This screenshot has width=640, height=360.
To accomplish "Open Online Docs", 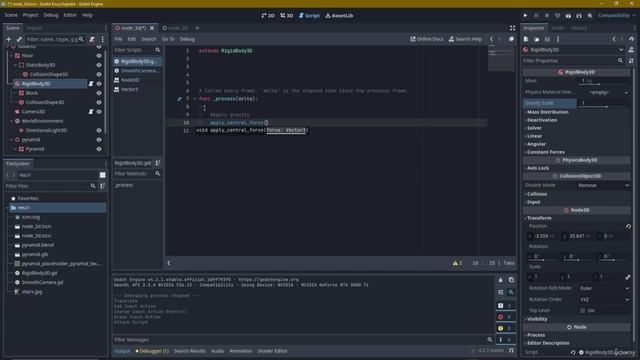I will click(x=427, y=39).
